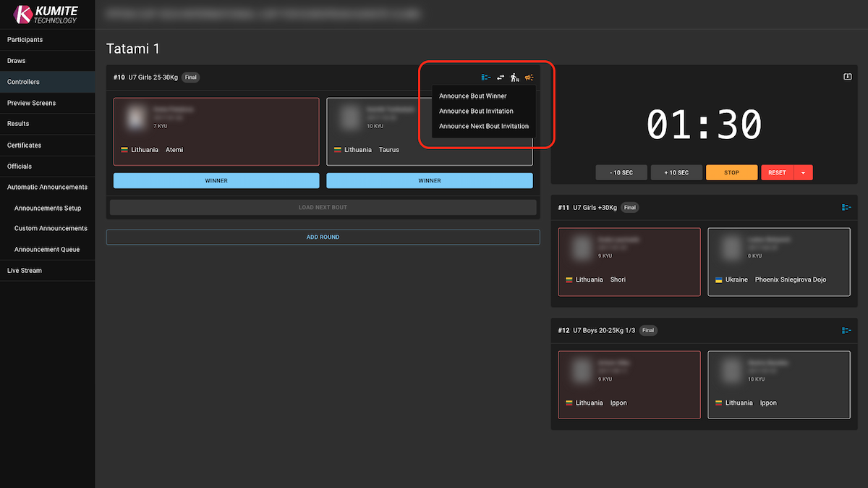
Task: Expand the Reset button dropdown arrow
Action: (x=803, y=173)
